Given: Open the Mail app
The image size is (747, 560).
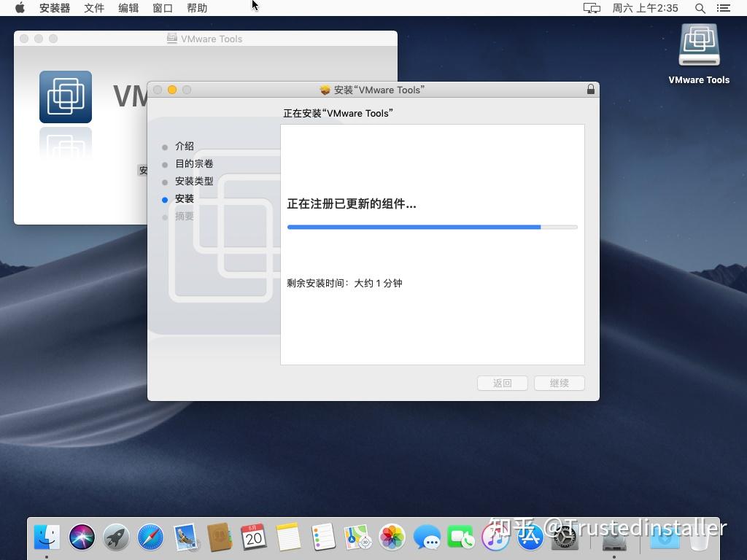Looking at the screenshot, I should click(x=185, y=536).
